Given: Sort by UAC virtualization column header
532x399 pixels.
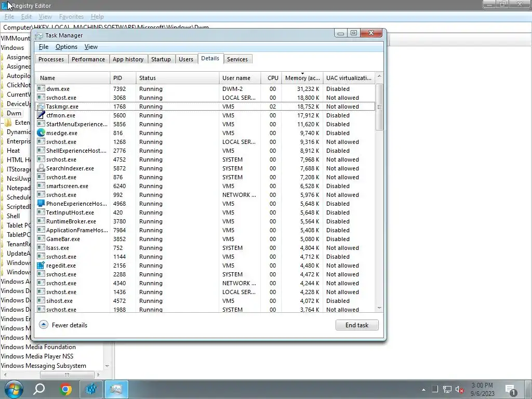Looking at the screenshot, I should (x=349, y=78).
